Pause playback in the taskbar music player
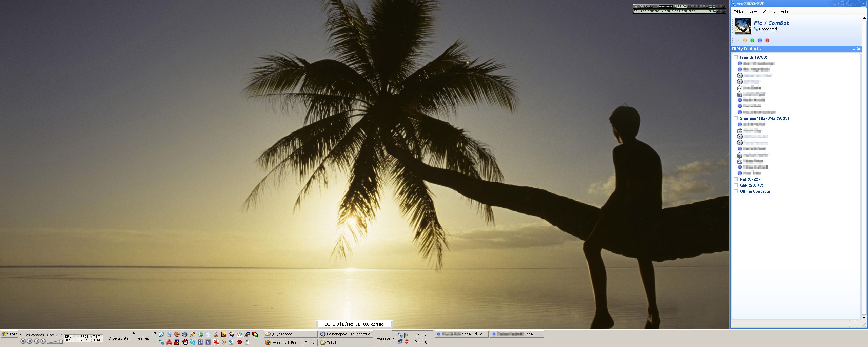 tap(23, 341)
